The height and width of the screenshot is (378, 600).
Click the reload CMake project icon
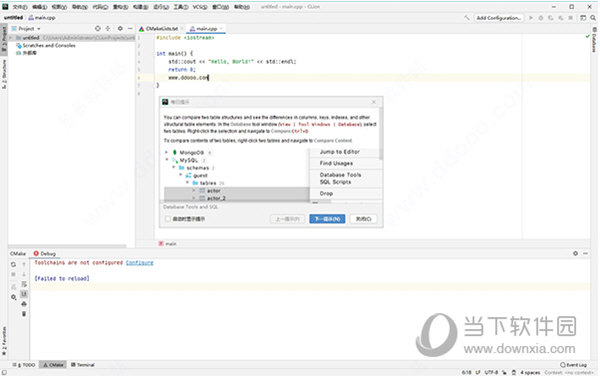pos(13,264)
